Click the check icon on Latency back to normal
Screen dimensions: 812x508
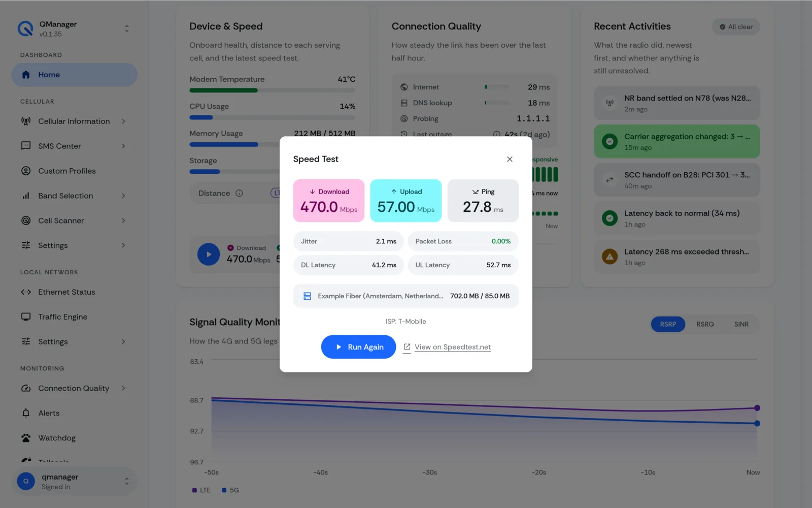[x=610, y=218]
